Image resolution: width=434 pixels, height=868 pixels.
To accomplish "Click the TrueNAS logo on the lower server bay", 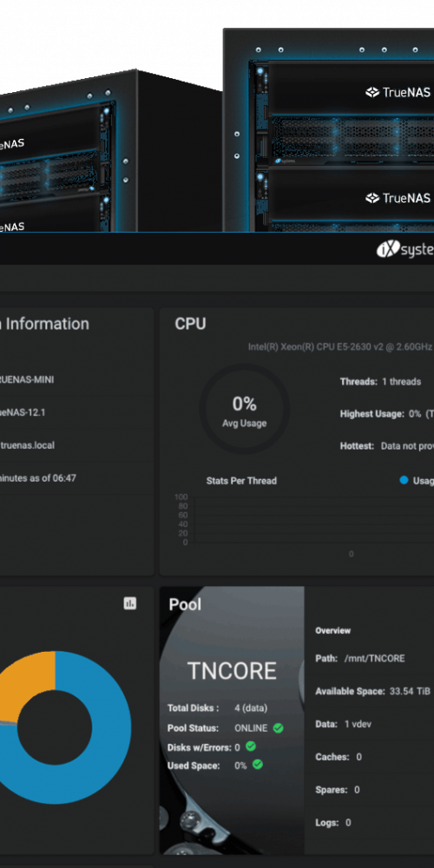I will coord(398,198).
